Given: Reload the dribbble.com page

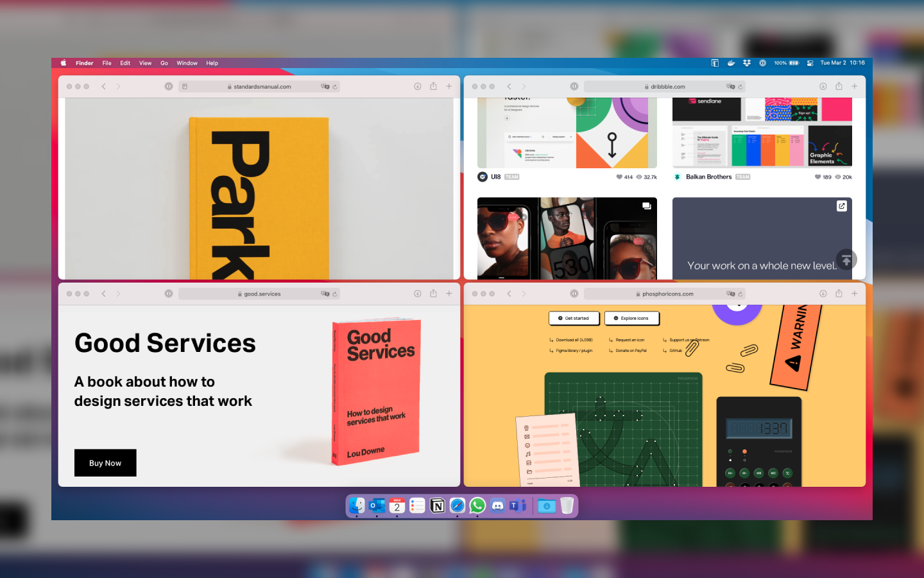Looking at the screenshot, I should pyautogui.click(x=740, y=87).
